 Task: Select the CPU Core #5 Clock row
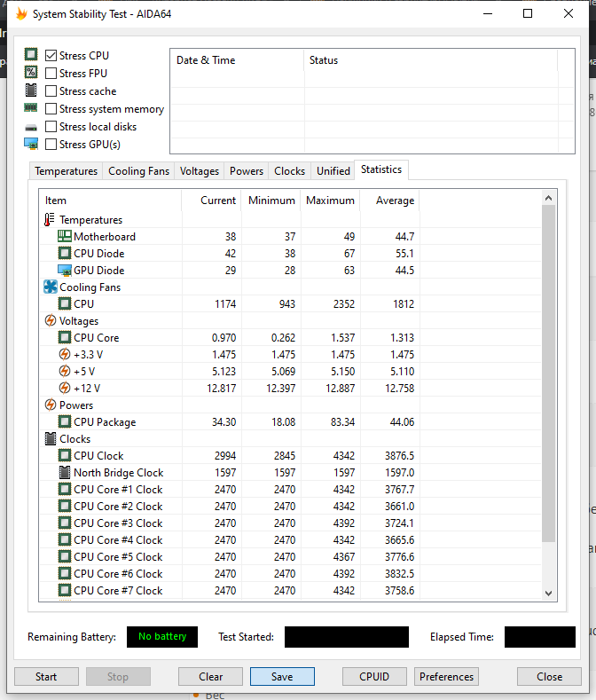point(290,556)
